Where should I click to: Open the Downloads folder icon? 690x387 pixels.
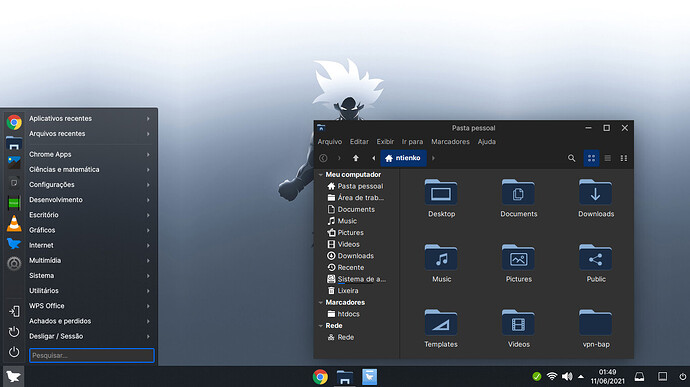pyautogui.click(x=596, y=198)
